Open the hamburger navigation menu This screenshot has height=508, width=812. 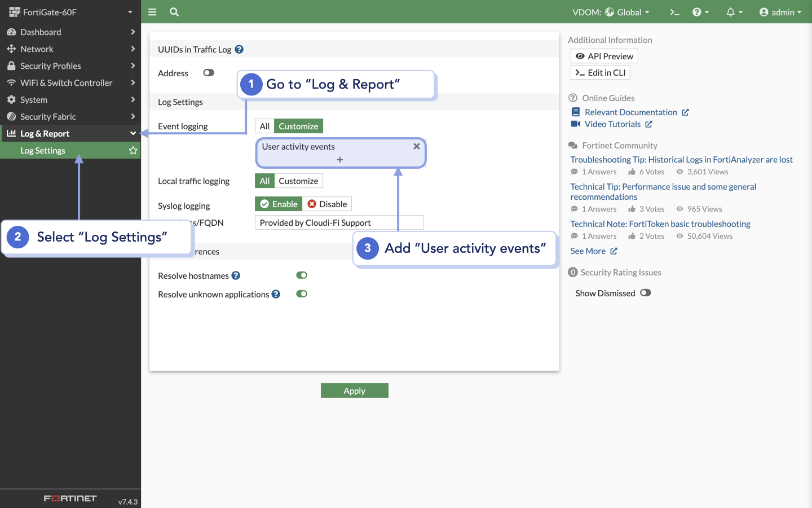[152, 12]
